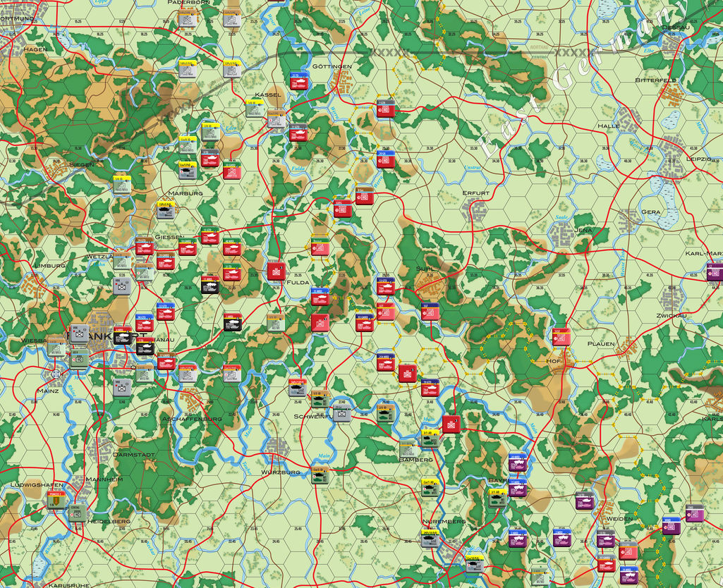Select the 21 TD tank counter near Göttingen
Image resolution: width=723 pixels, height=588 pixels.
coord(298,82)
